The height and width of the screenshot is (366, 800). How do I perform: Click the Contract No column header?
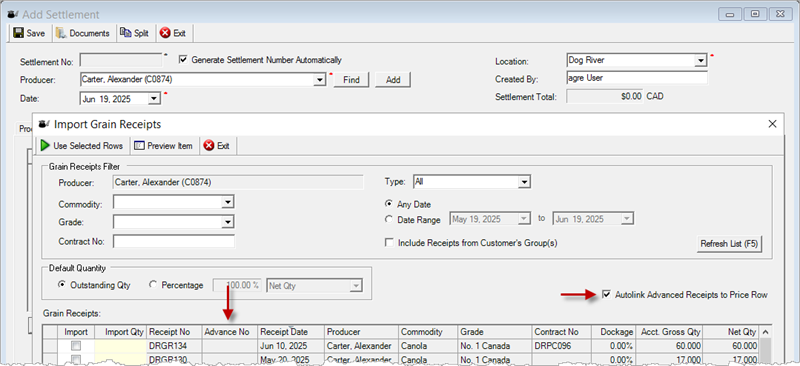[561, 332]
